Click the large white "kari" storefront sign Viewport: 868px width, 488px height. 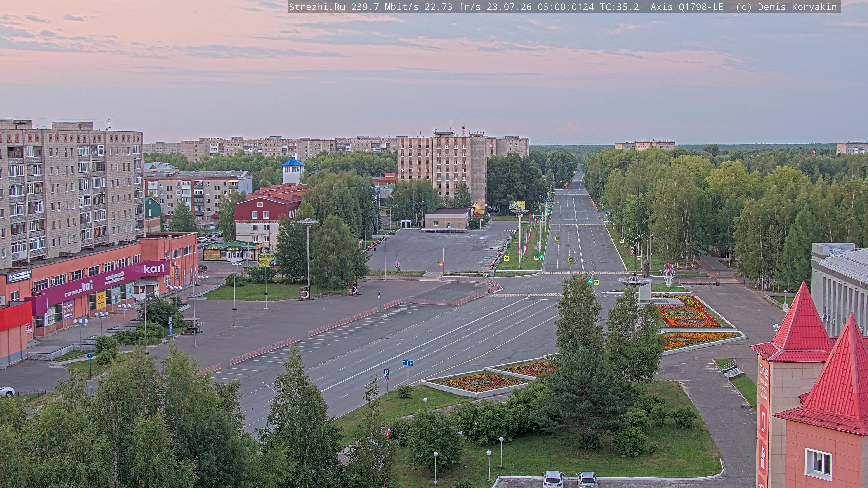coord(154,268)
